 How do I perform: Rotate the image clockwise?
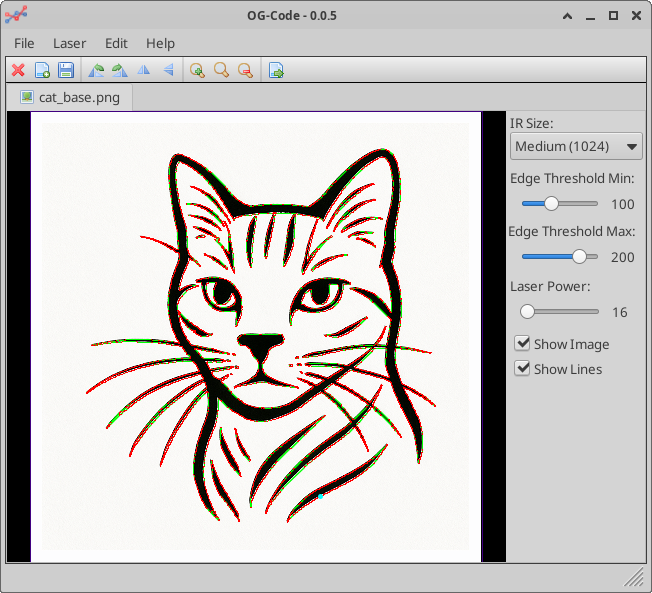point(120,70)
